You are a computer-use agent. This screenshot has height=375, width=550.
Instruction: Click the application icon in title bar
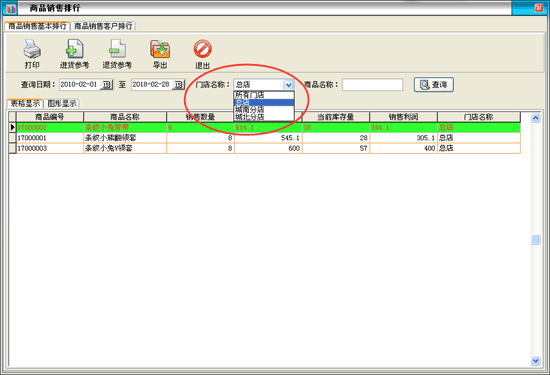(x=11, y=8)
